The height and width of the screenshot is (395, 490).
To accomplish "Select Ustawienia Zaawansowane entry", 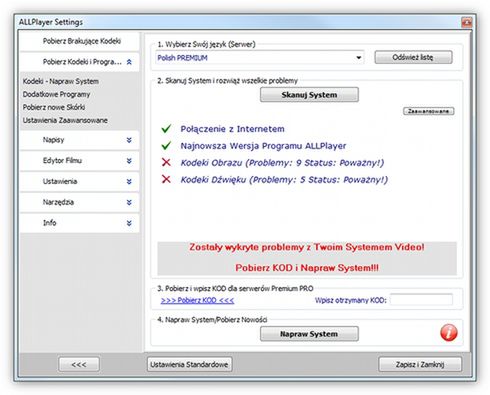I will [65, 120].
